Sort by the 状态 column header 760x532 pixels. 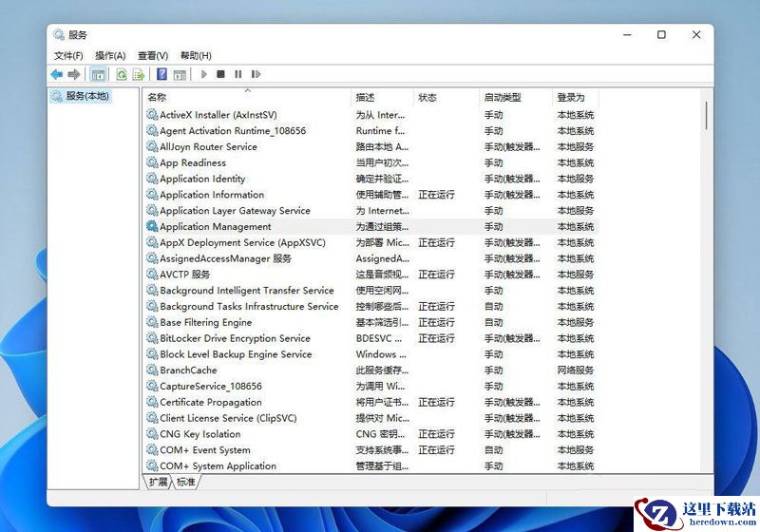point(446,98)
